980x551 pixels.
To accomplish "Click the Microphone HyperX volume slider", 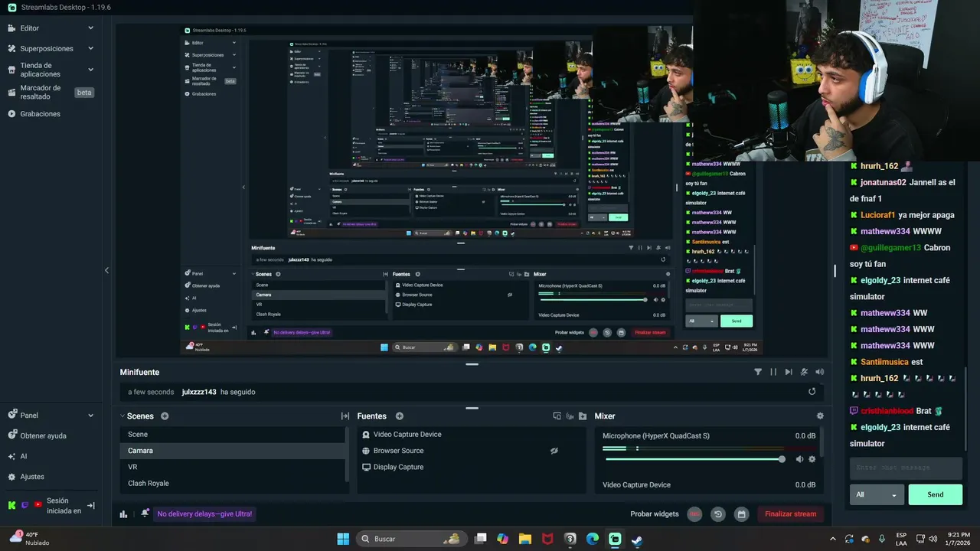I will 694,459.
